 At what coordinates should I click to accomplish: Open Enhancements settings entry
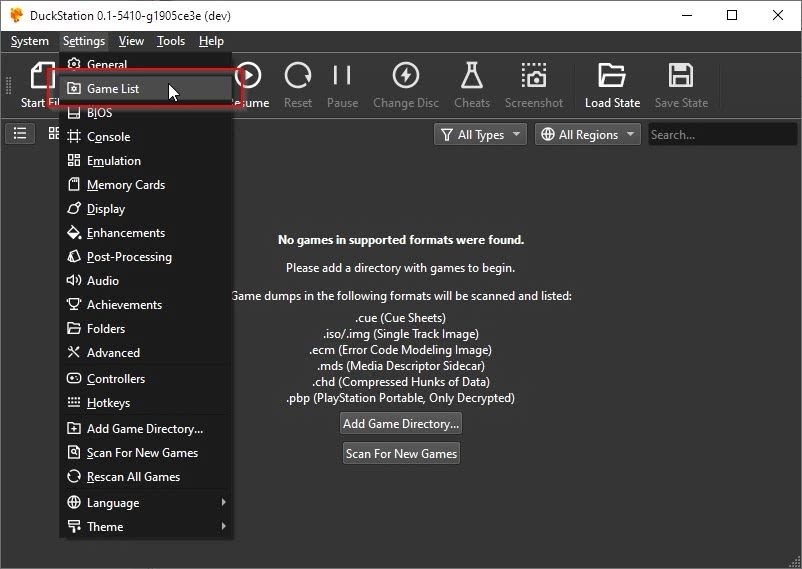tap(146, 233)
